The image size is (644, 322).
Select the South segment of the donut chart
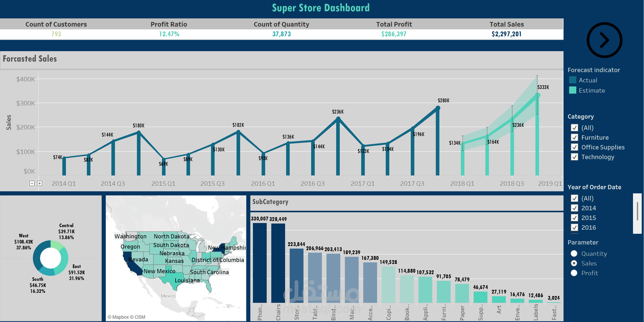click(x=47, y=272)
